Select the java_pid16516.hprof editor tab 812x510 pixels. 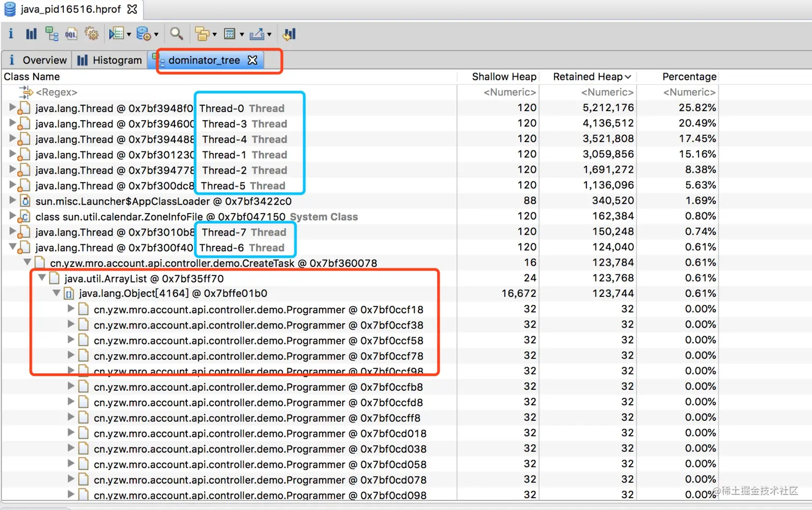70,9
